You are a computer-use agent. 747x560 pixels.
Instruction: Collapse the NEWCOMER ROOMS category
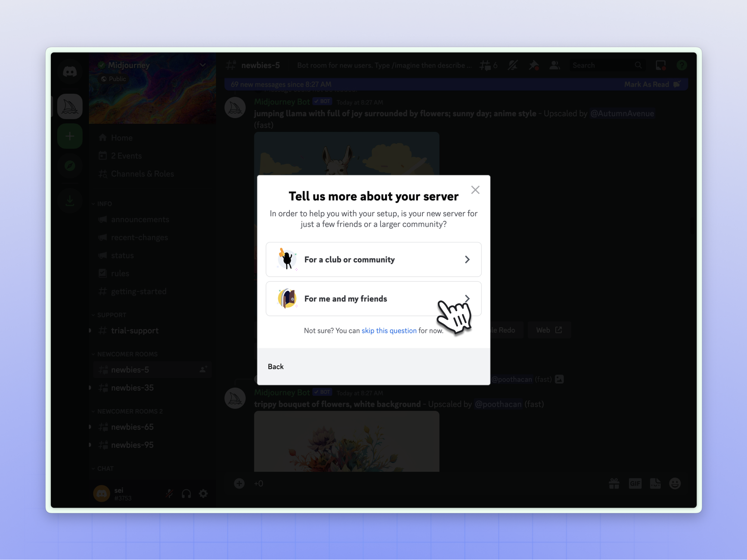[x=127, y=354]
